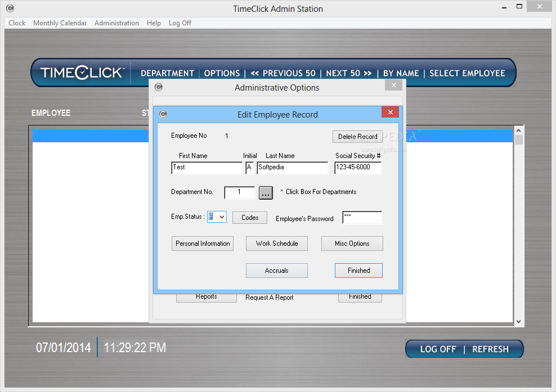Click the TimeClick logo

pos(82,73)
